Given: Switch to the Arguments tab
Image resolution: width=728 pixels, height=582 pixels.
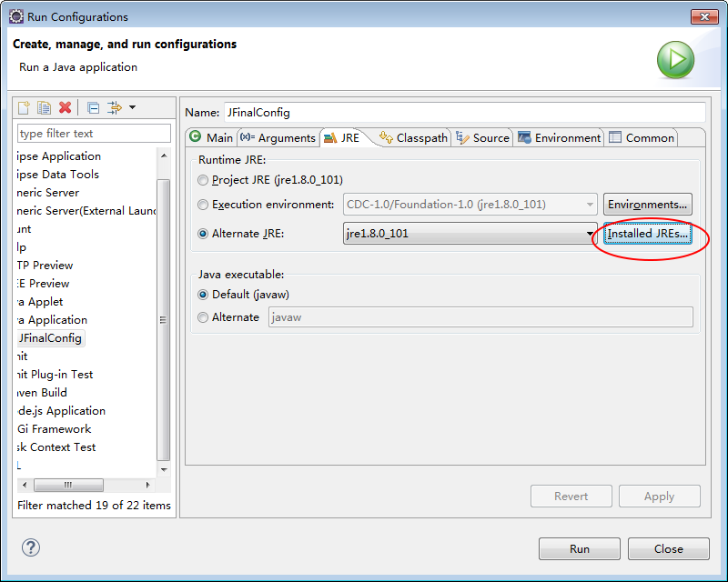Looking at the screenshot, I should (x=278, y=137).
